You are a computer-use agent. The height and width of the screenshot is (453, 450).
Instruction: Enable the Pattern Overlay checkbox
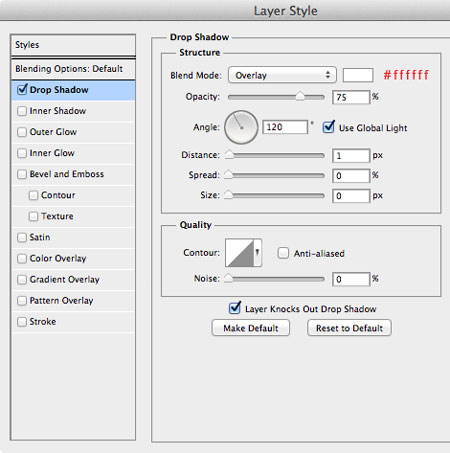coord(22,301)
